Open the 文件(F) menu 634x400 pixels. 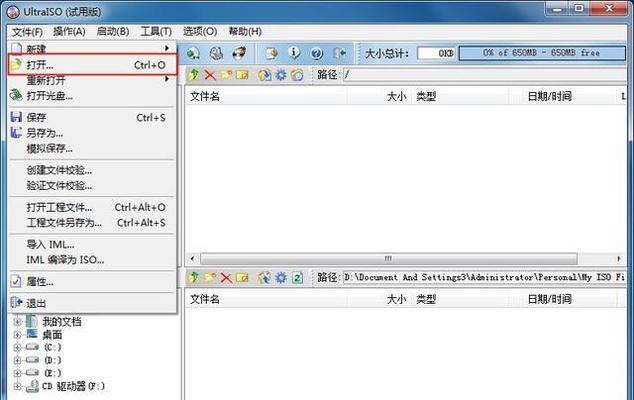click(x=27, y=32)
